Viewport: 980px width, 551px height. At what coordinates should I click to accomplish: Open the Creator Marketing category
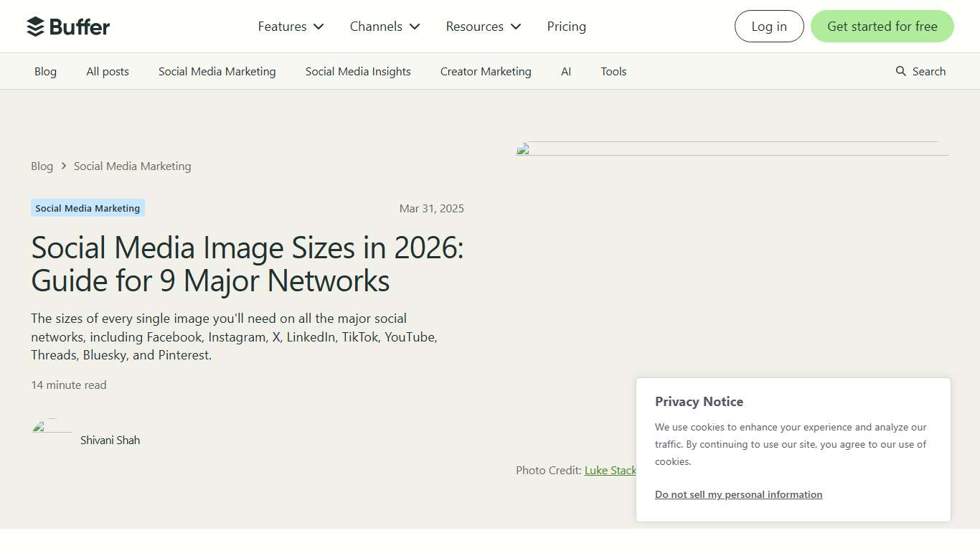tap(485, 71)
